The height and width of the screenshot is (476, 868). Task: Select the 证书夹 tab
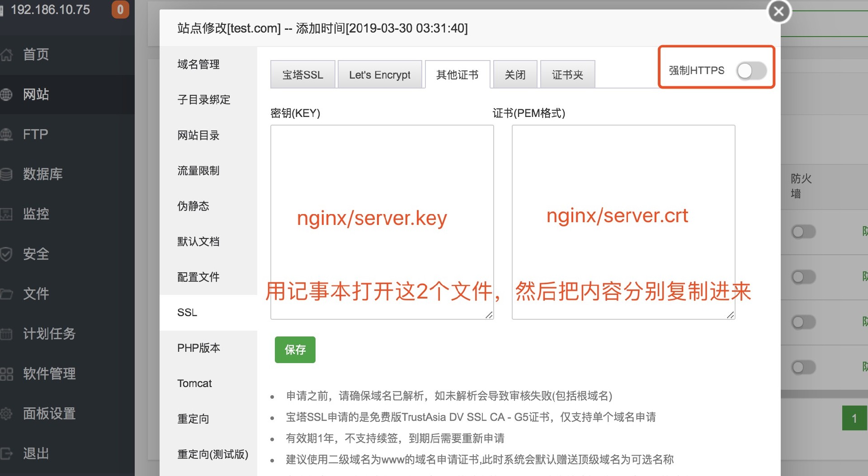pos(567,75)
